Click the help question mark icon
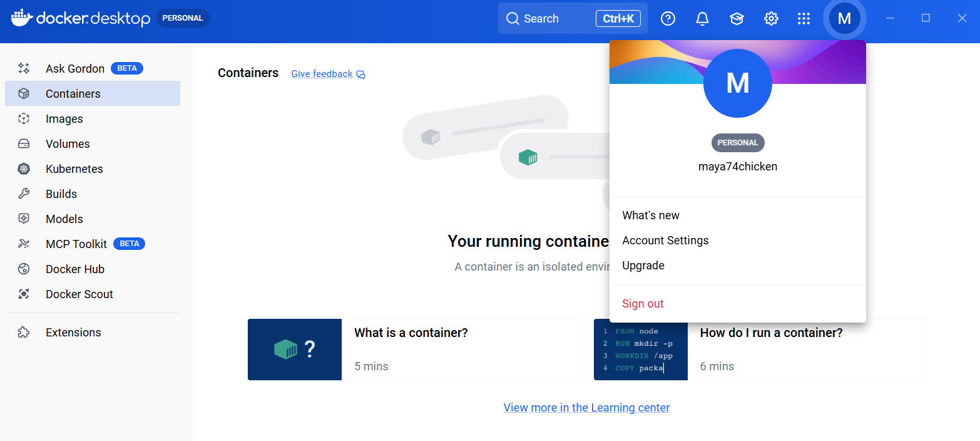 [x=668, y=19]
